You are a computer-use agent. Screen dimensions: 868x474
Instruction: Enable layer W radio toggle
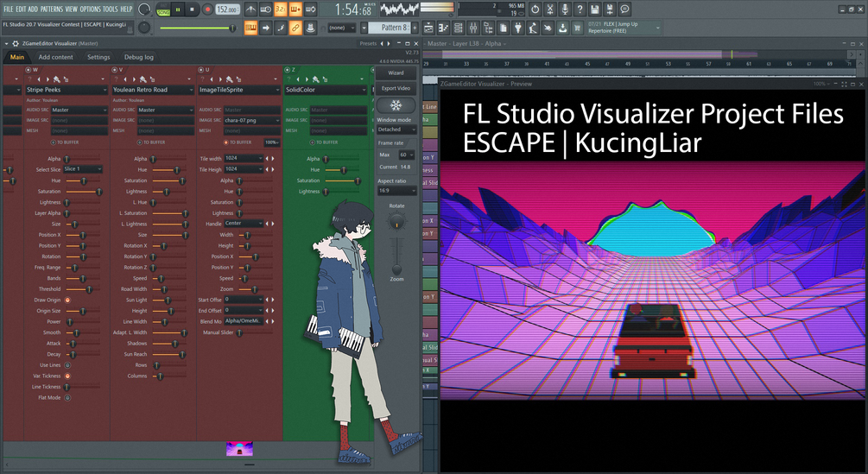pos(28,70)
